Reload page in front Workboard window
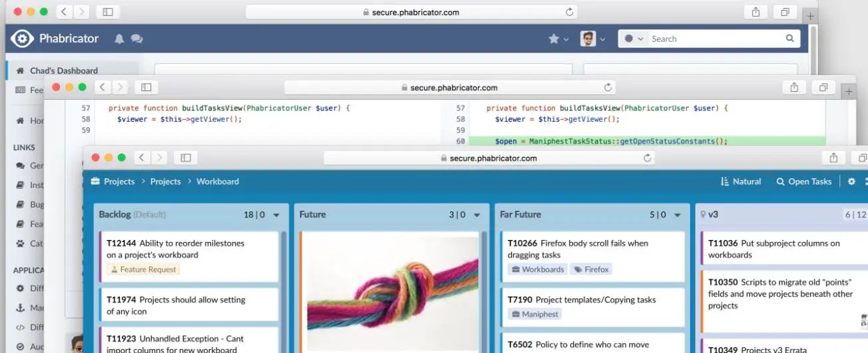This screenshot has height=353, width=868. (x=647, y=158)
